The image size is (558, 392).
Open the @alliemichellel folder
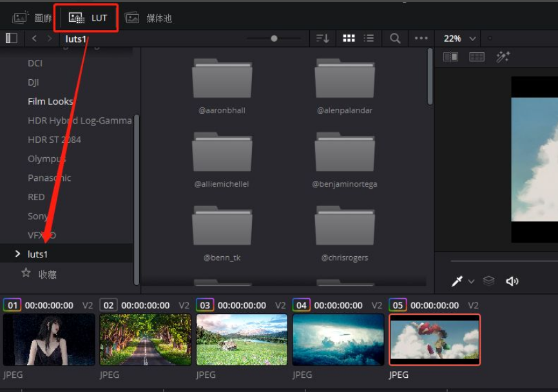point(222,160)
